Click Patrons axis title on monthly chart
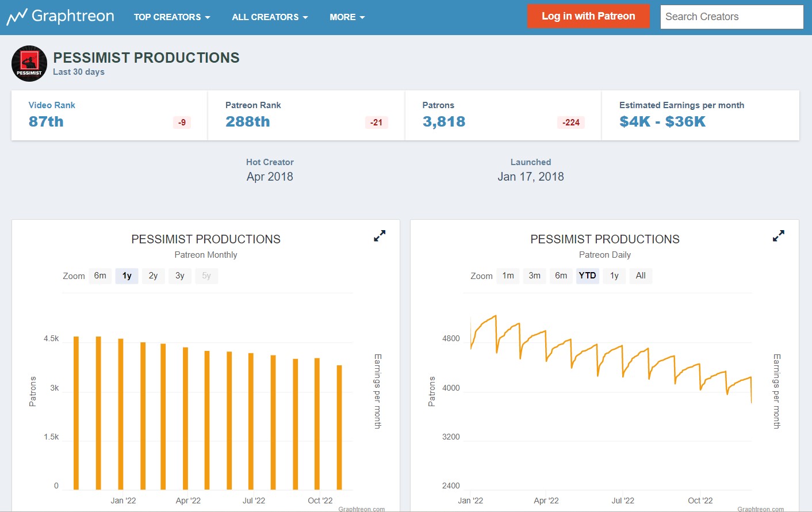 coord(33,392)
